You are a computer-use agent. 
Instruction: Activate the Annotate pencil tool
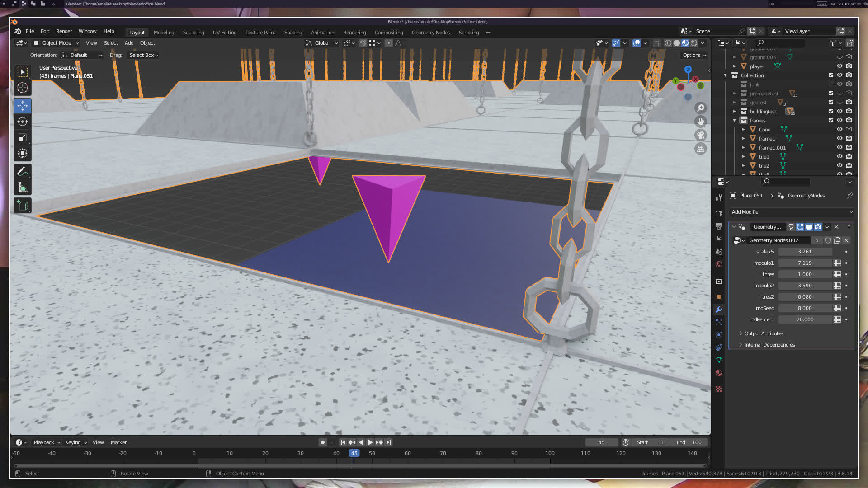[22, 172]
